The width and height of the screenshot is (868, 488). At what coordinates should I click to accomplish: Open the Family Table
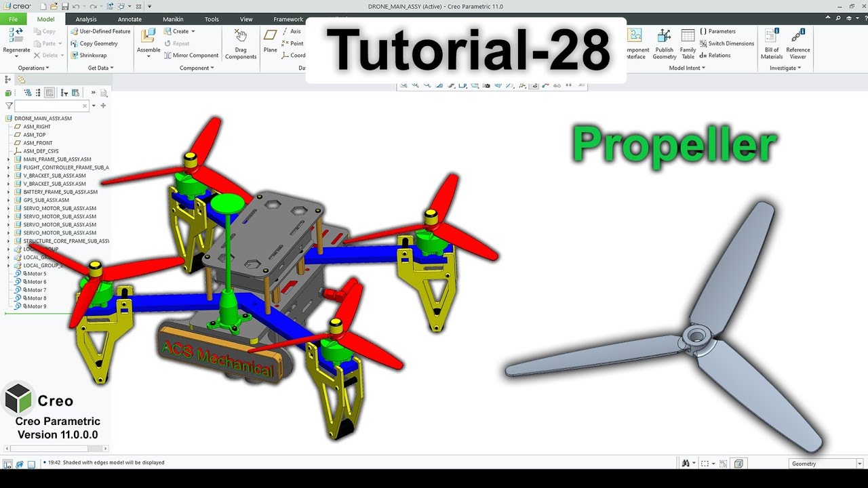(x=688, y=44)
